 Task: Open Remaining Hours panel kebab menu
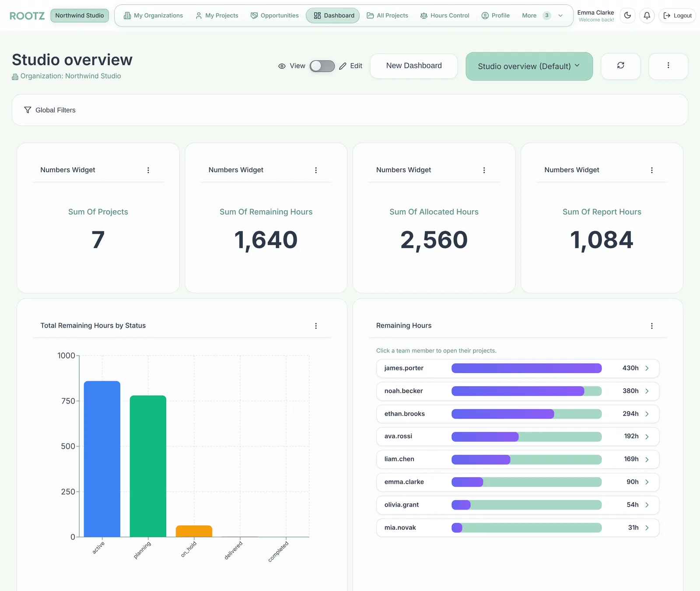[x=652, y=326]
